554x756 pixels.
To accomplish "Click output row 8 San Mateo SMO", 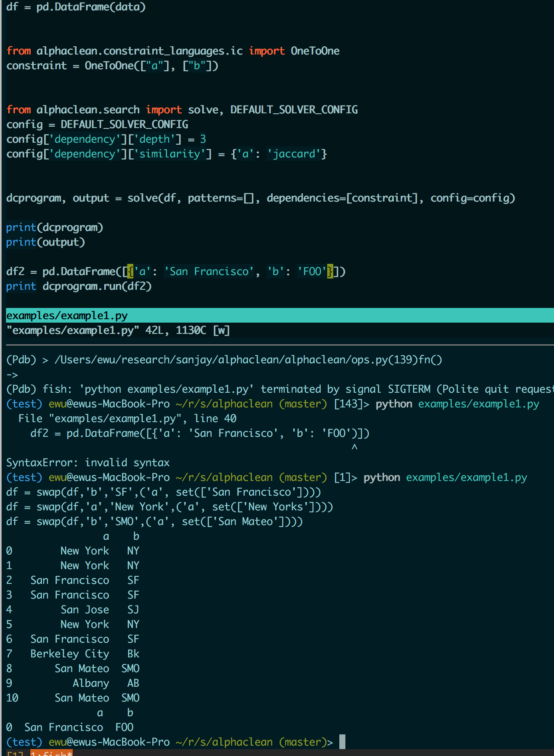I will 73,669.
